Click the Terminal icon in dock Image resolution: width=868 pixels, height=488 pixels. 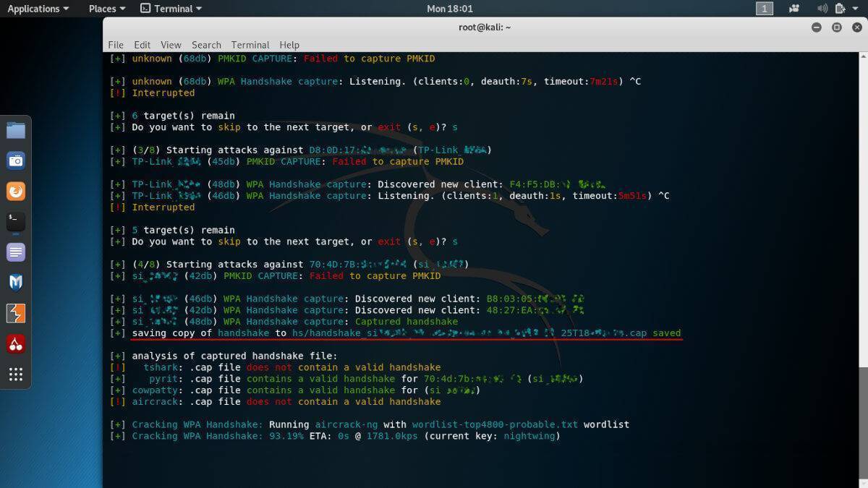16,221
